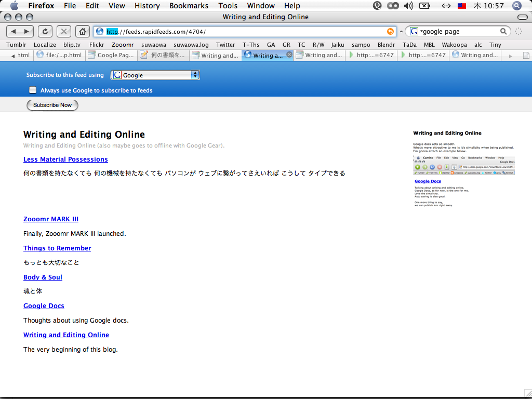Open the Tools menu
The height and width of the screenshot is (399, 532).
(x=228, y=6)
